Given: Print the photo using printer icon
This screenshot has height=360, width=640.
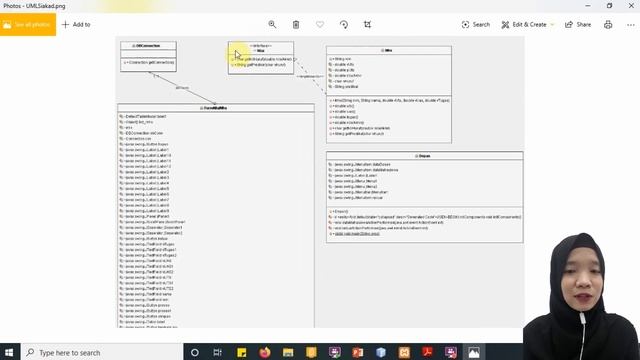Looking at the screenshot, I should [608, 24].
